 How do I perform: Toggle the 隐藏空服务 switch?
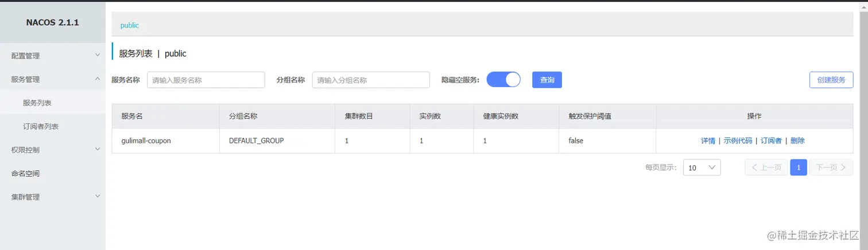click(503, 80)
